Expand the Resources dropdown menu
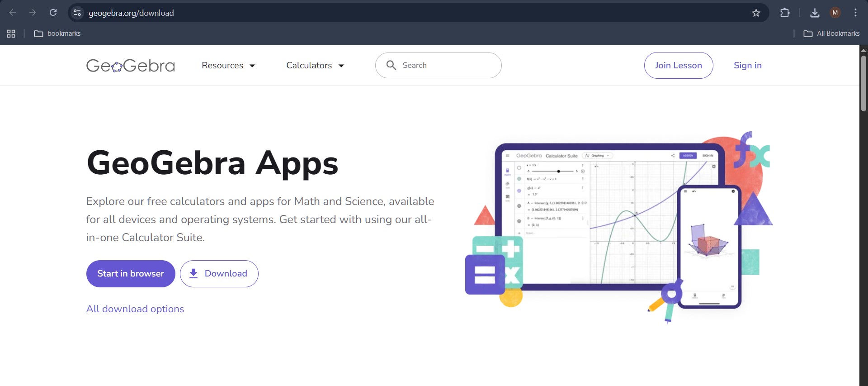 (228, 66)
